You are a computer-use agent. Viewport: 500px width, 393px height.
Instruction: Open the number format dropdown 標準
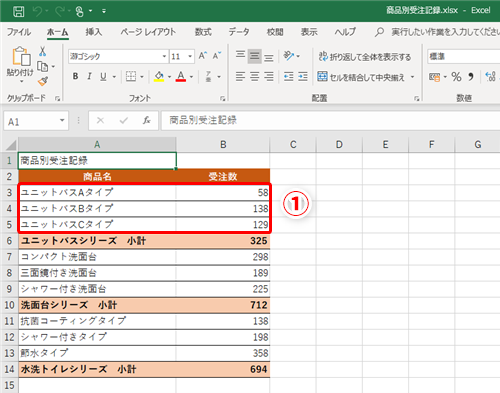coord(464,57)
